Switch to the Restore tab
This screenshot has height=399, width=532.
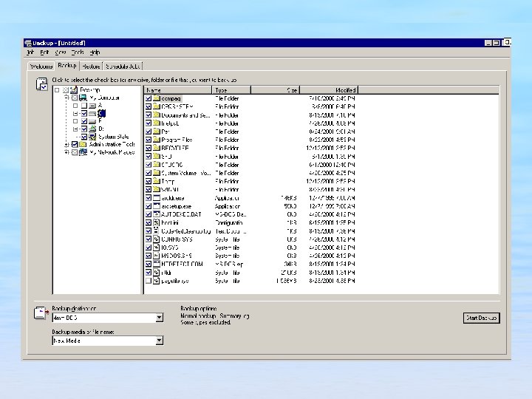92,66
